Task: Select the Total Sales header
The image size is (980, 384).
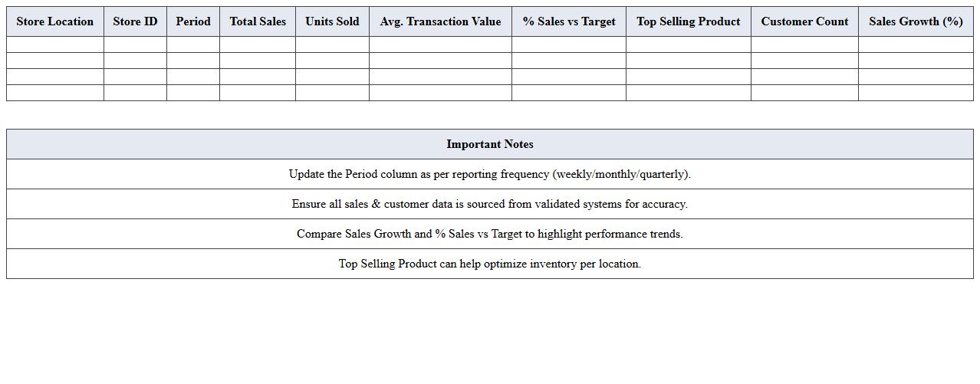Action: point(258,21)
